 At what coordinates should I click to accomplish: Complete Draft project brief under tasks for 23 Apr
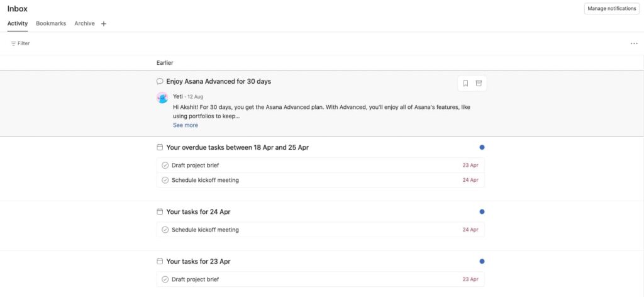tap(165, 279)
